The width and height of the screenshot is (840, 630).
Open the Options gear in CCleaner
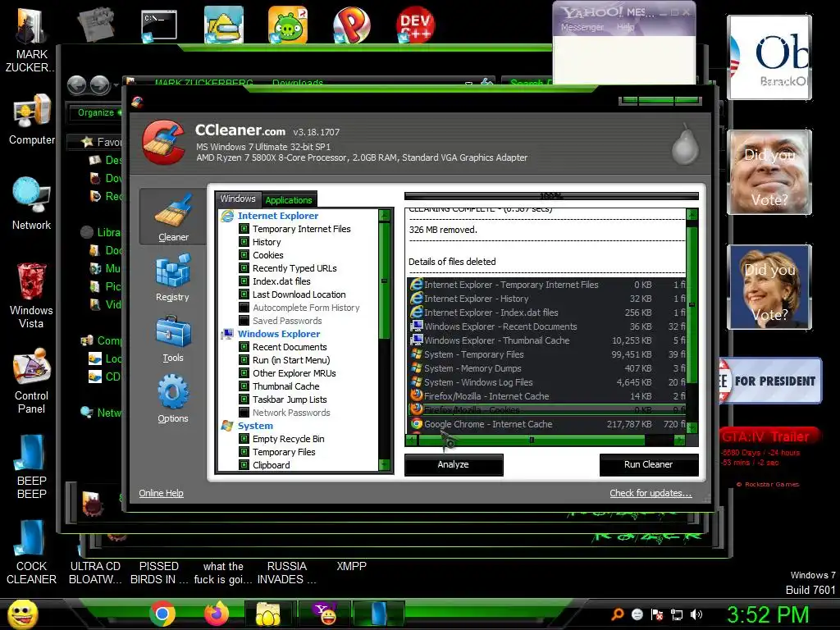[x=172, y=399]
